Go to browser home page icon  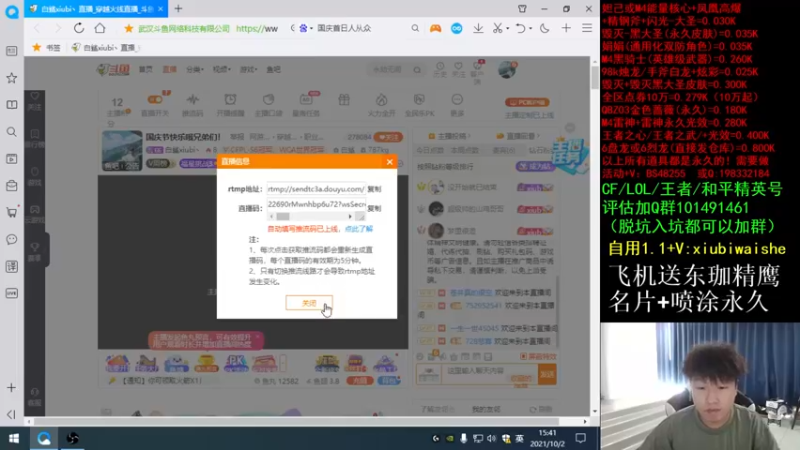[x=100, y=28]
